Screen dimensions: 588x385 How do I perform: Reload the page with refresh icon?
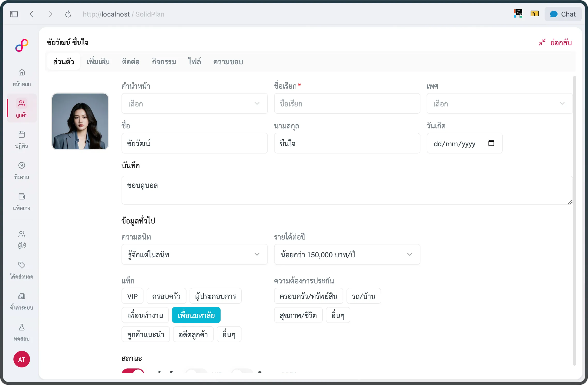(x=68, y=14)
